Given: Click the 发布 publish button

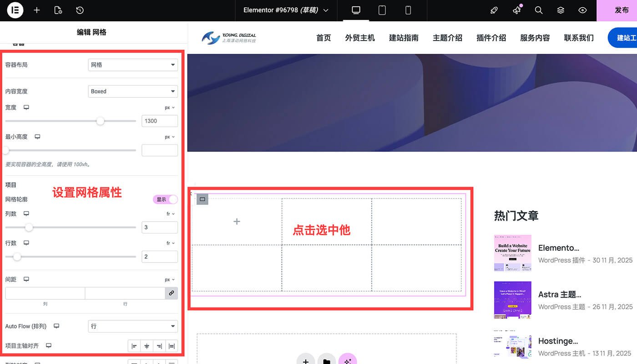Looking at the screenshot, I should 622,10.
